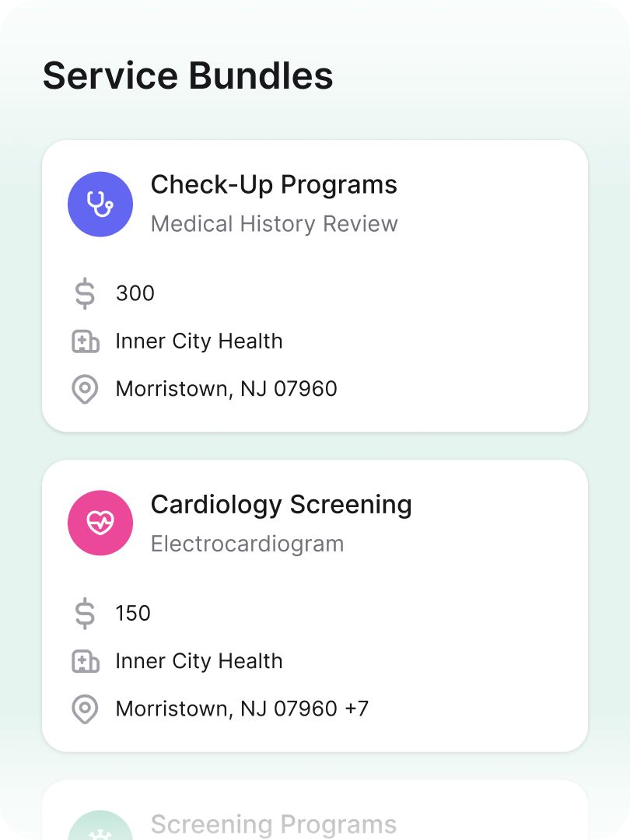630x840 pixels.
Task: Click the faded green Screening Programs icon
Action: coord(100,825)
